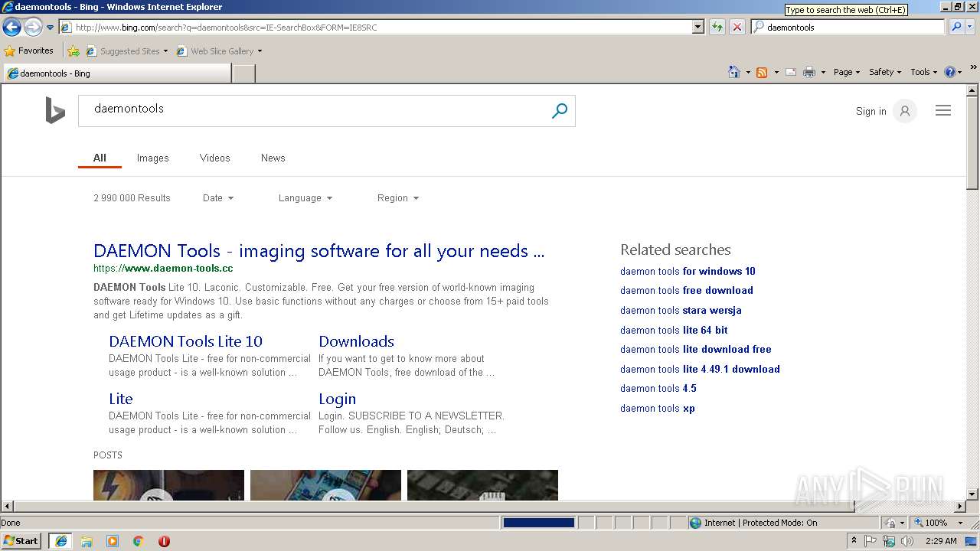Image resolution: width=980 pixels, height=551 pixels.
Task: Open first post thumbnail with lightning logo
Action: (168, 485)
